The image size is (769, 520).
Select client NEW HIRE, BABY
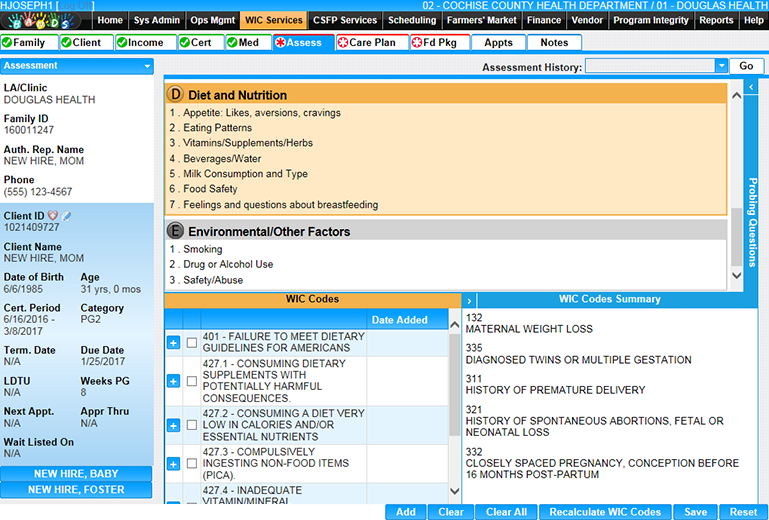(x=77, y=474)
